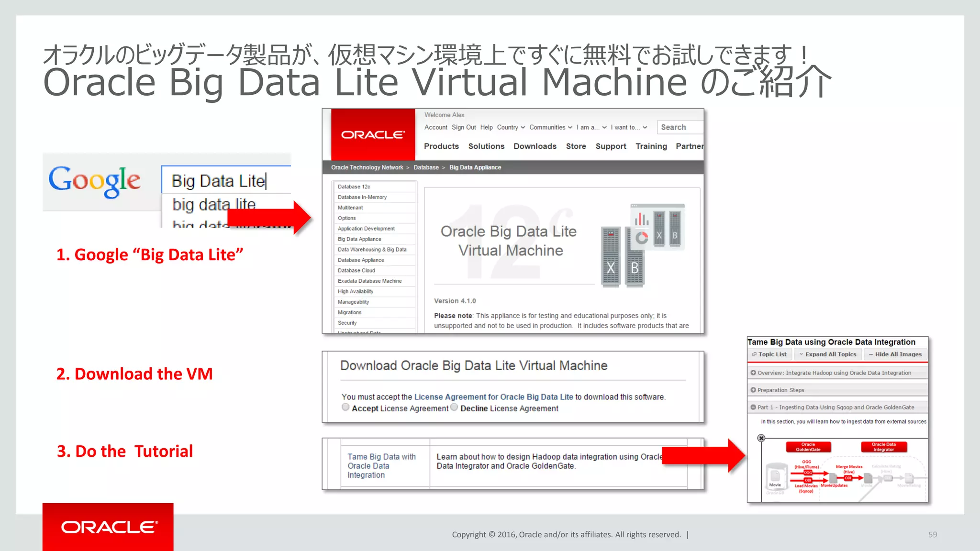980x551 pixels.
Task: Click the Oracle Data Integrator box in the diagram
Action: (883, 447)
